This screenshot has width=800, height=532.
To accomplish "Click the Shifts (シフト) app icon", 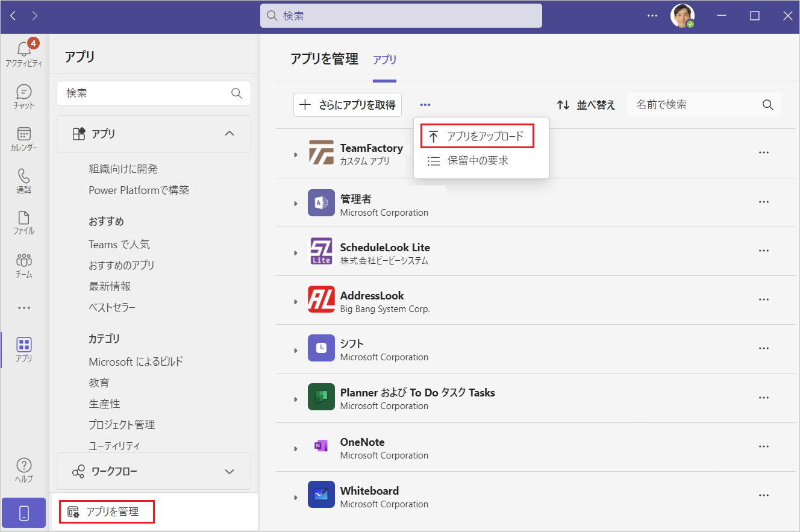I will [x=321, y=348].
